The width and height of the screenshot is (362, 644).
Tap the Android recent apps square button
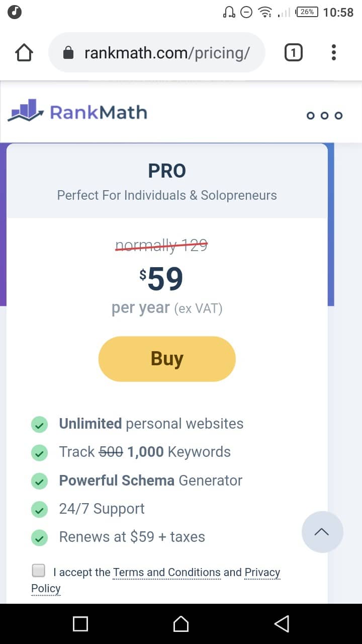pos(80,624)
